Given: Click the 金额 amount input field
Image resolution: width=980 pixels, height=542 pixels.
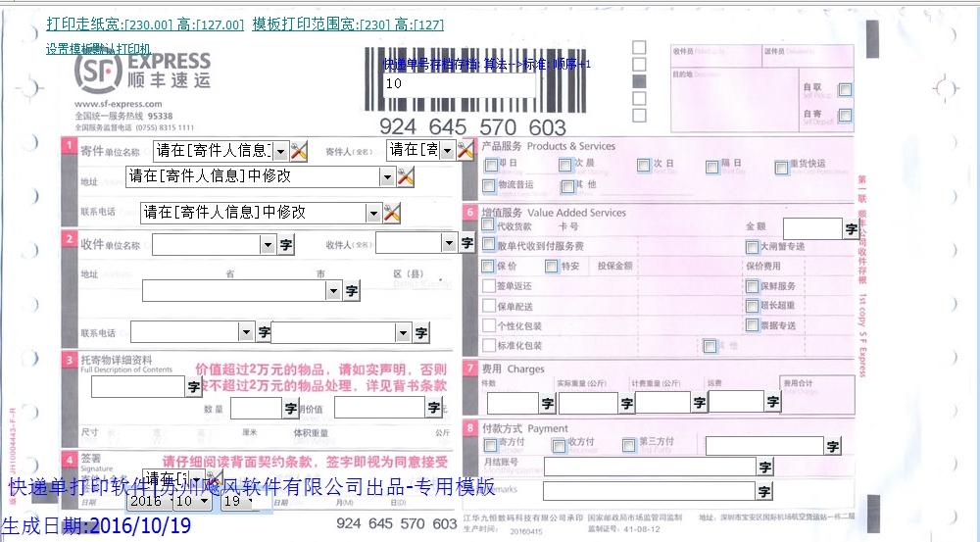Looking at the screenshot, I should click(x=812, y=228).
